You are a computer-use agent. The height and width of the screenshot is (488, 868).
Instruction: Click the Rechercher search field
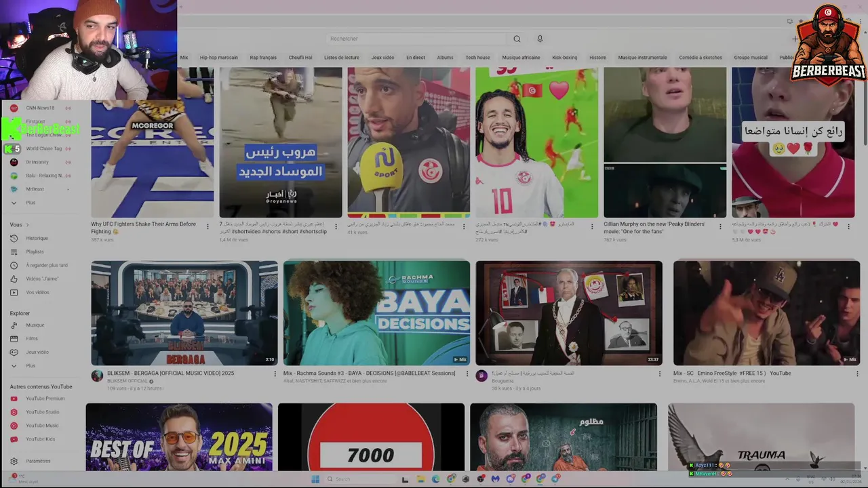point(415,39)
